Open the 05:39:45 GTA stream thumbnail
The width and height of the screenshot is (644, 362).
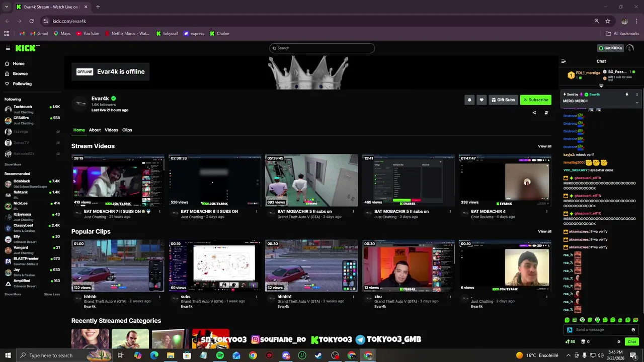coord(311,180)
